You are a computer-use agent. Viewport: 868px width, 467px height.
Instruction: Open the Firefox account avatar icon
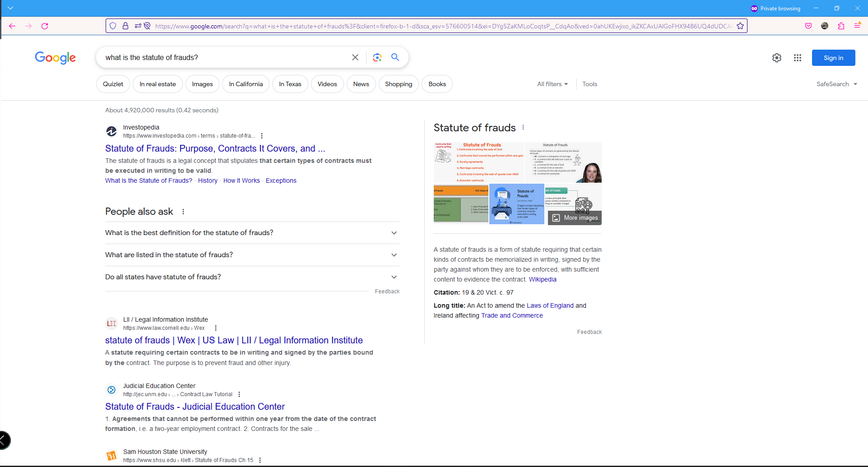coord(825,26)
